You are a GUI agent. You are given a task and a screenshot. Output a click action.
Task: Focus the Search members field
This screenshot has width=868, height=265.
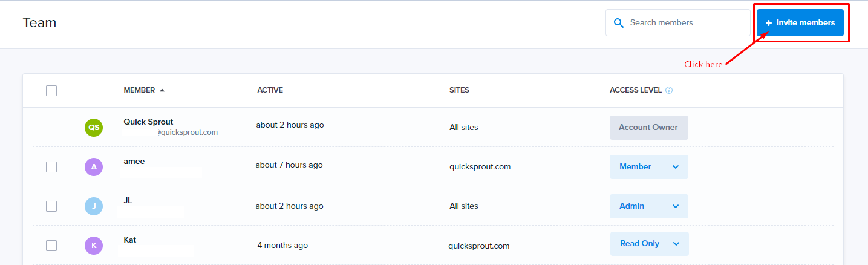click(677, 22)
